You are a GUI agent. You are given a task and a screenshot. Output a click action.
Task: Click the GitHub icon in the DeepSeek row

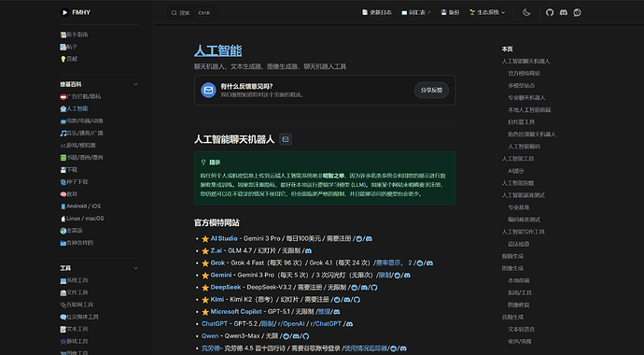[373, 288]
